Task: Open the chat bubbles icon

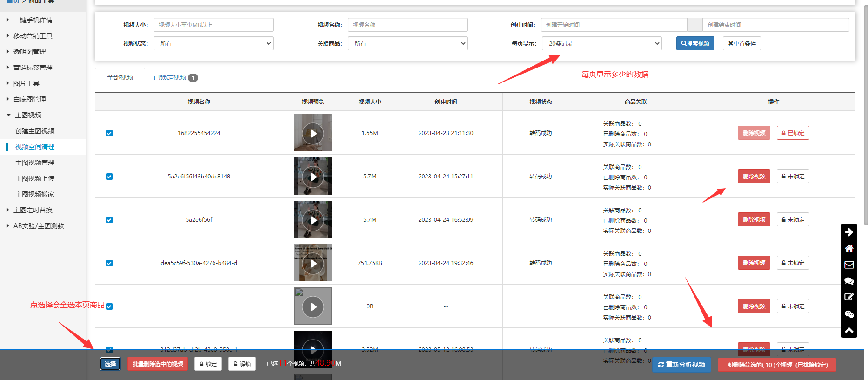Action: click(x=849, y=281)
